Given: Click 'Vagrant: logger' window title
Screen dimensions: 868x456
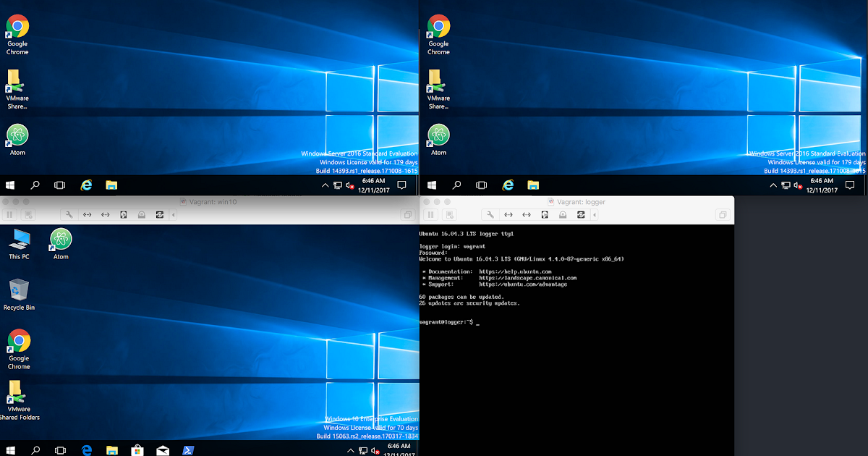Looking at the screenshot, I should pyautogui.click(x=582, y=202).
